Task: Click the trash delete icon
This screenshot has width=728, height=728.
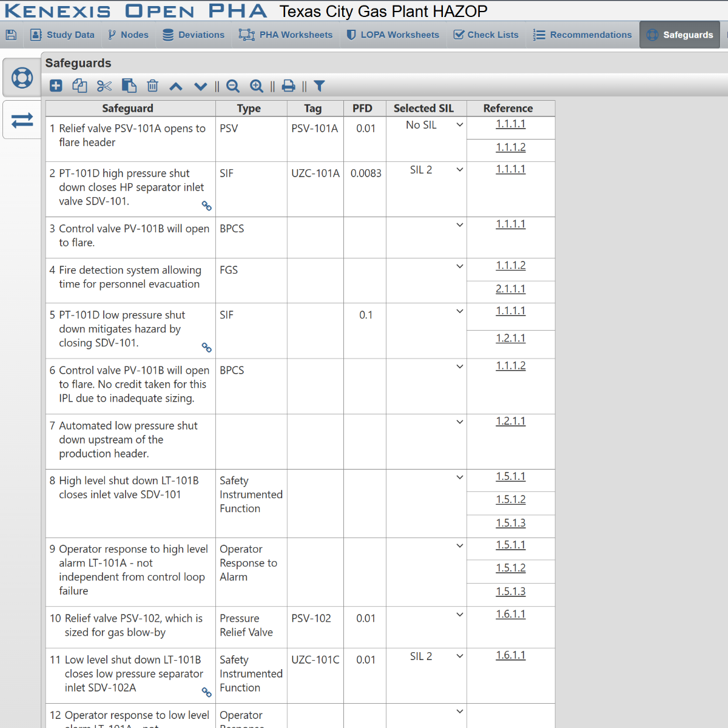Action: [x=152, y=86]
